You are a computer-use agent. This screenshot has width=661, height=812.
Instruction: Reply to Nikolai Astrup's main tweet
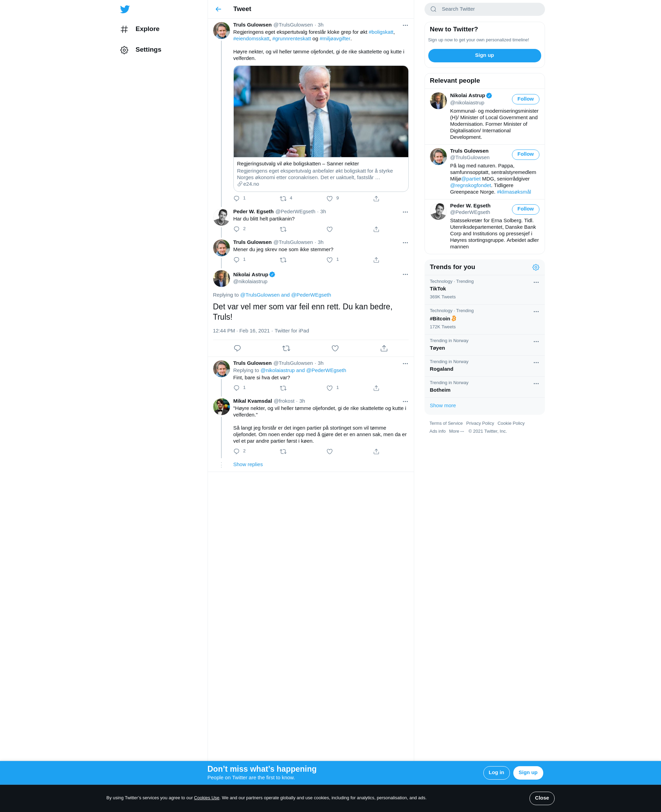coord(237,348)
